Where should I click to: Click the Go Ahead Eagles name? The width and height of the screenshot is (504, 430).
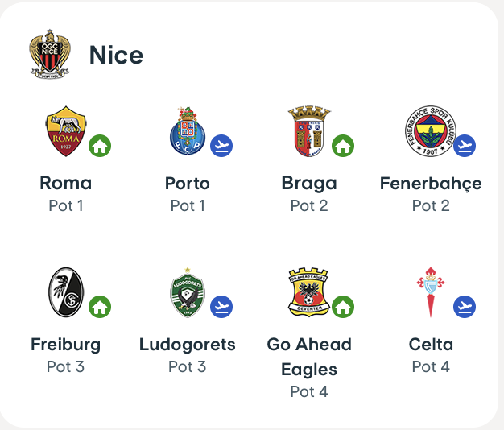click(x=309, y=357)
